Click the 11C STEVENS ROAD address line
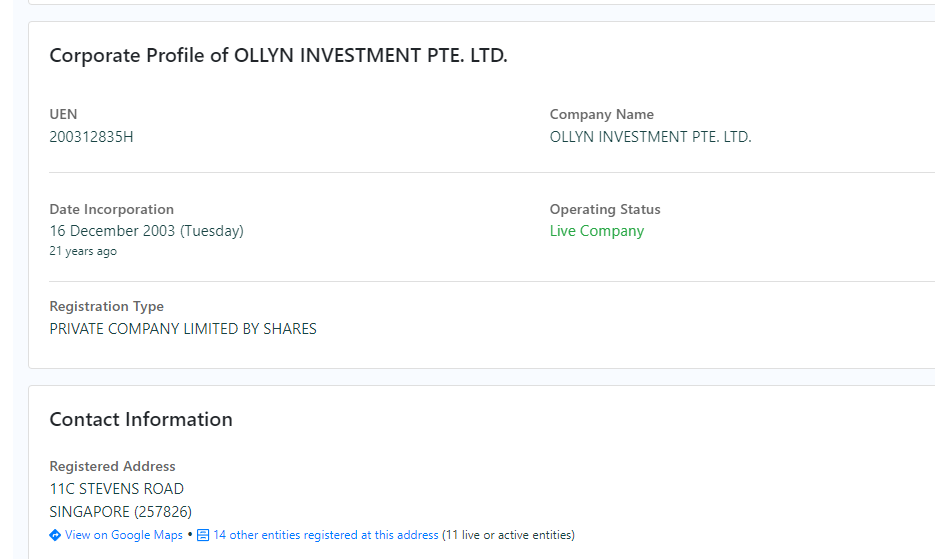This screenshot has height=559, width=935. pyautogui.click(x=117, y=489)
